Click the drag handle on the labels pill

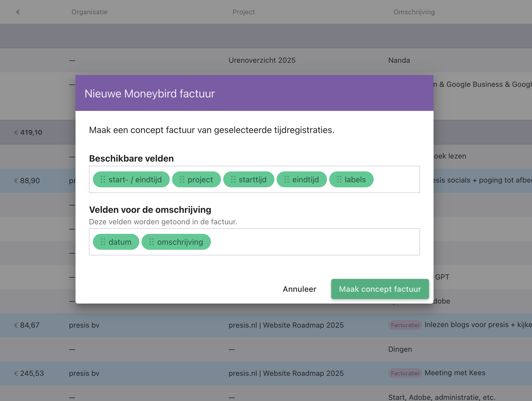339,179
